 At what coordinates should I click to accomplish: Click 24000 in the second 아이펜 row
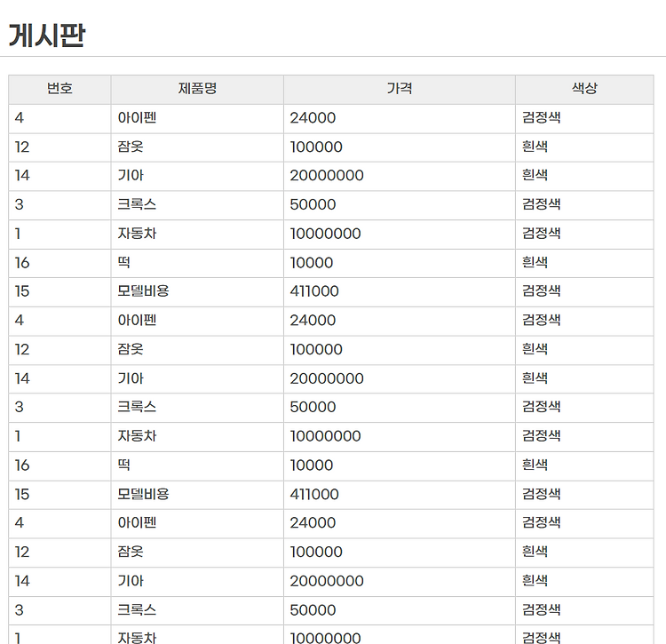(x=313, y=321)
